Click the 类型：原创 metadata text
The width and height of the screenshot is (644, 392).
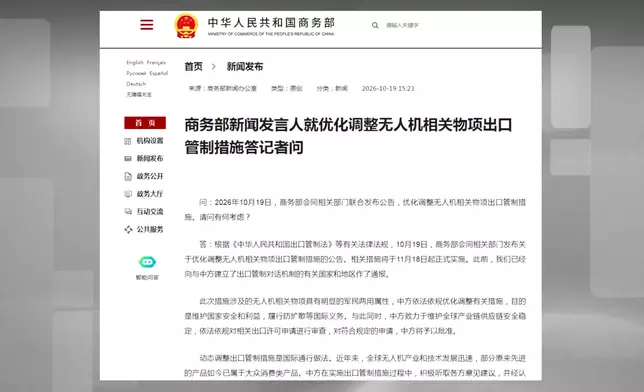287,88
